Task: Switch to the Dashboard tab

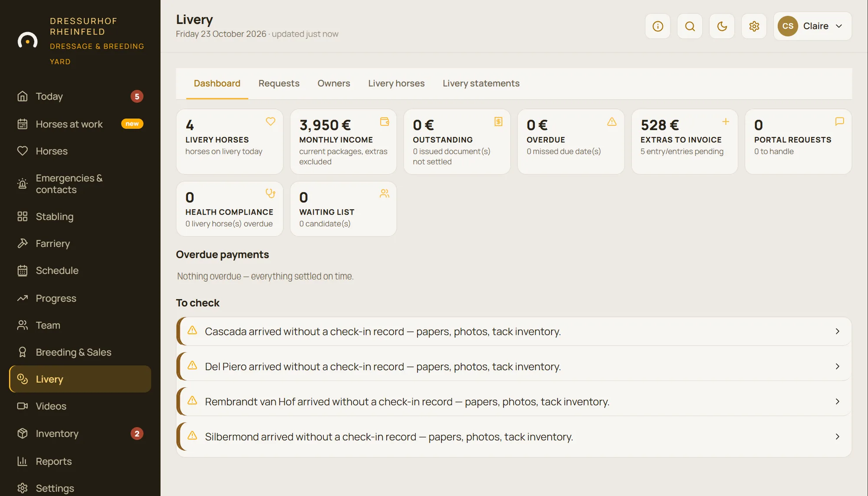Action: [217, 83]
